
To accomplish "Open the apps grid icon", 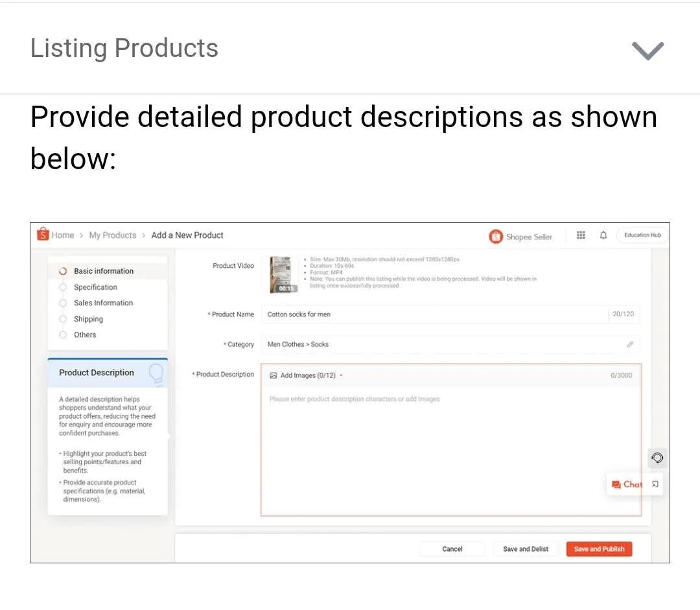I will tap(581, 235).
